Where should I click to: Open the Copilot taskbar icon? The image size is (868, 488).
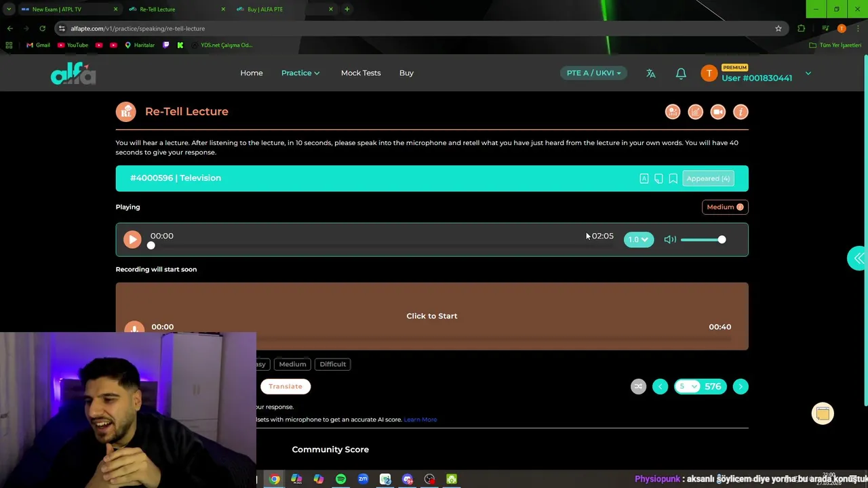coord(318,479)
